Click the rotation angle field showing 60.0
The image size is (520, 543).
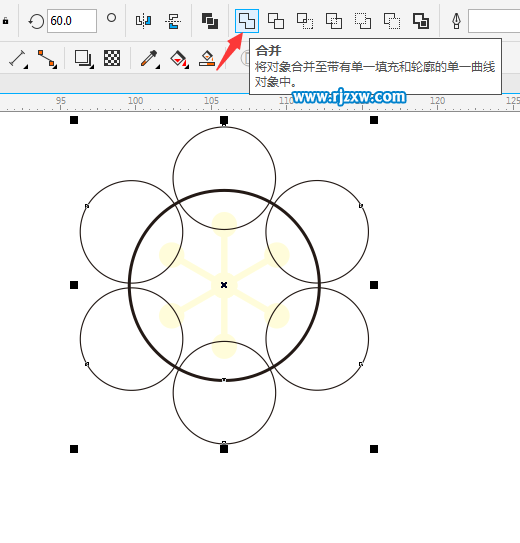click(x=72, y=21)
